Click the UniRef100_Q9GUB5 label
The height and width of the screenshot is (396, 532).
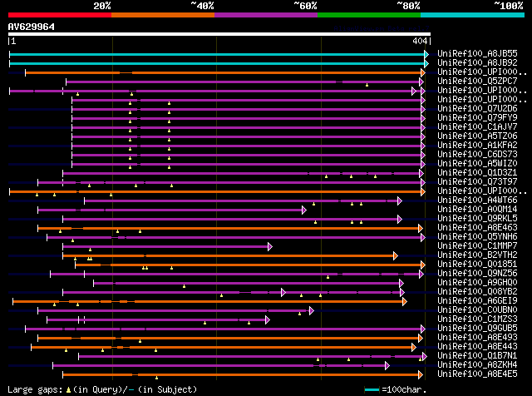pos(477,329)
